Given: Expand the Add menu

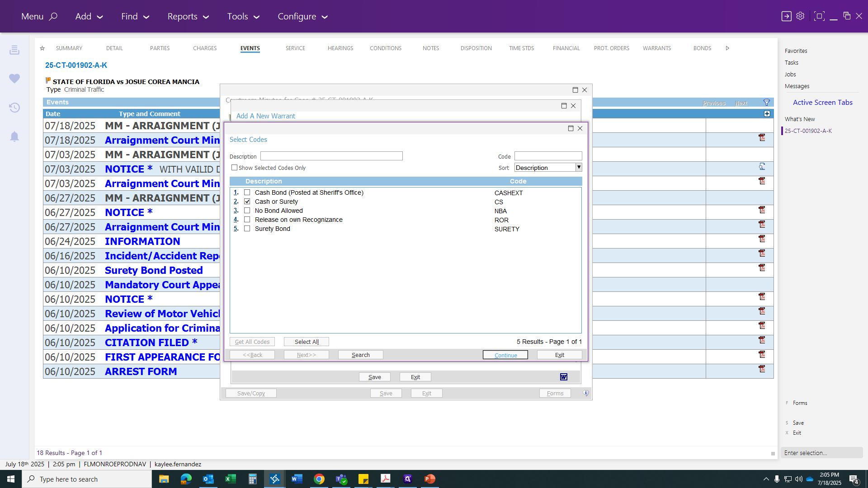Looking at the screenshot, I should coord(89,16).
